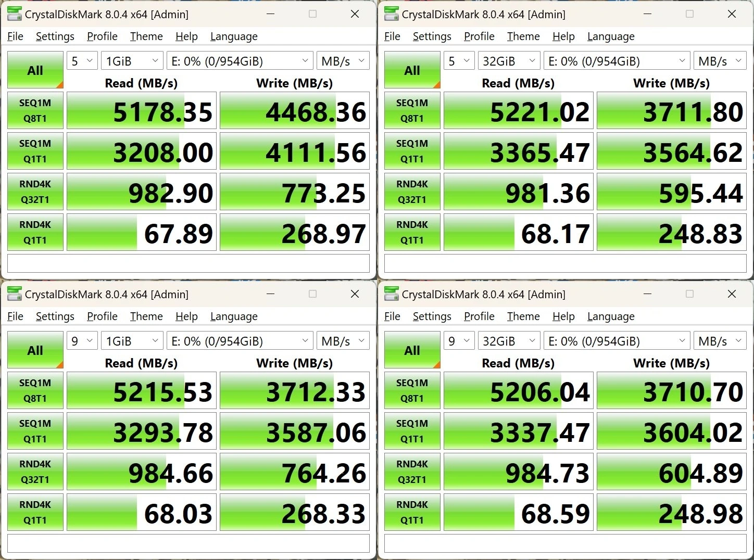Screen dimensions: 754x560
Task: Open the 1GiB test size dropdown in the 5-run window
Action: pos(132,61)
